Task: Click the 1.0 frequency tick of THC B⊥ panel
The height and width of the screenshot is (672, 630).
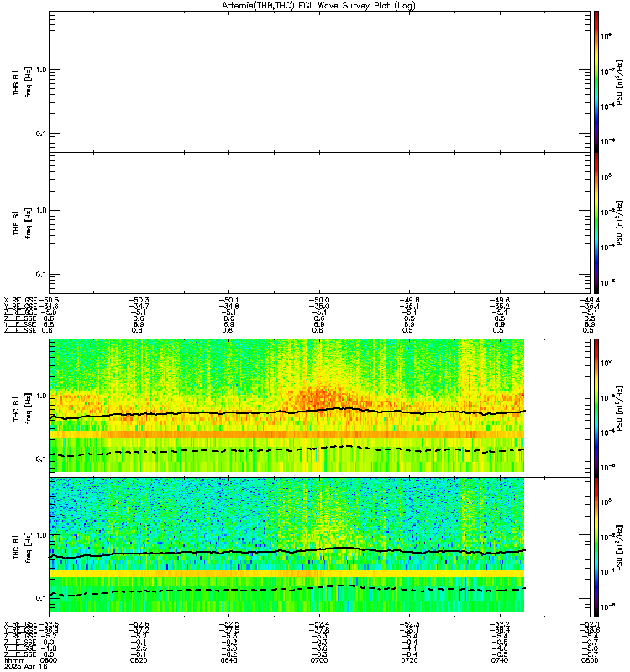Action: click(41, 396)
